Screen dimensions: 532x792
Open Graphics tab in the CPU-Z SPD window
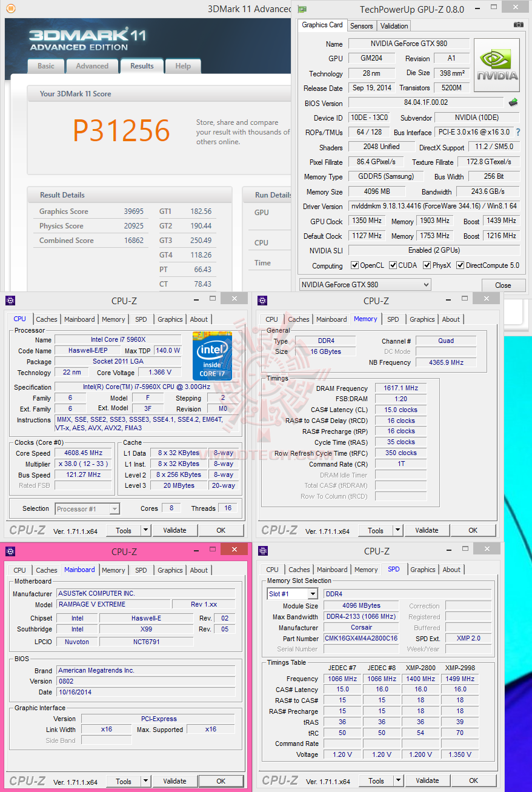coord(423,570)
